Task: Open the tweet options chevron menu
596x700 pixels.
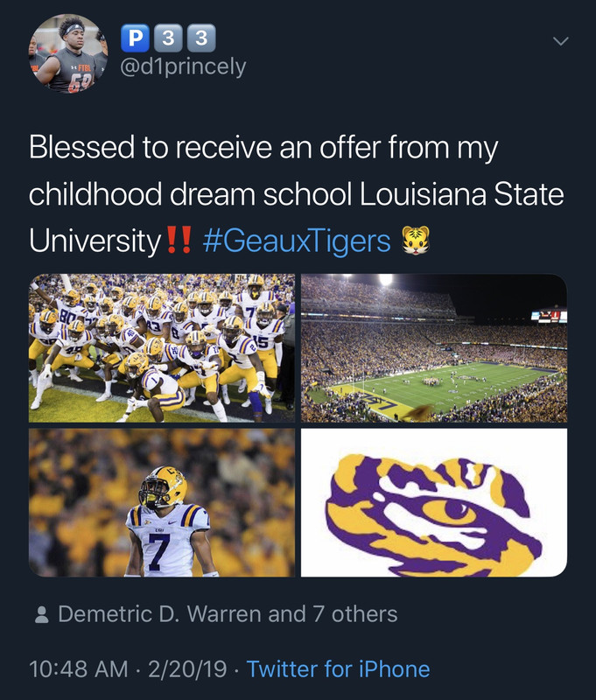Action: [561, 41]
